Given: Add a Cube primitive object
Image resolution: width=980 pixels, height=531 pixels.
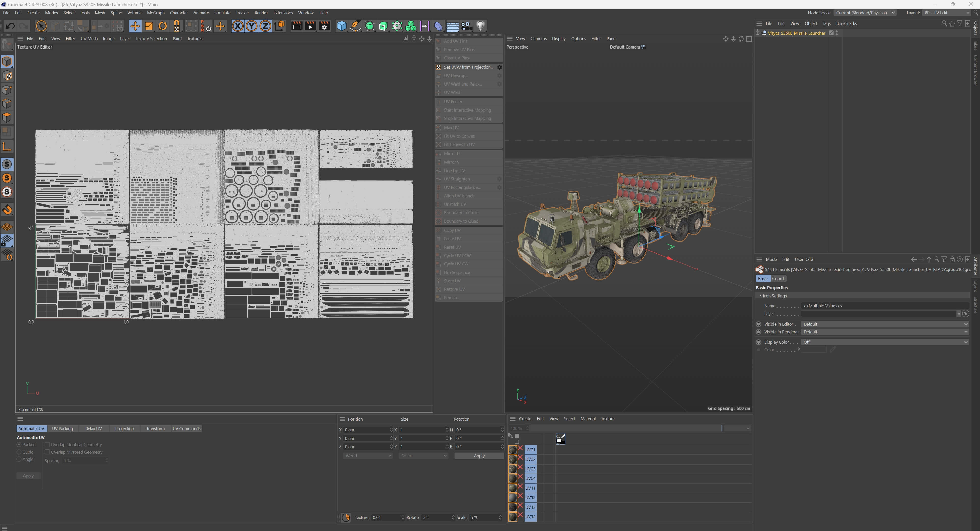Looking at the screenshot, I should (341, 26).
